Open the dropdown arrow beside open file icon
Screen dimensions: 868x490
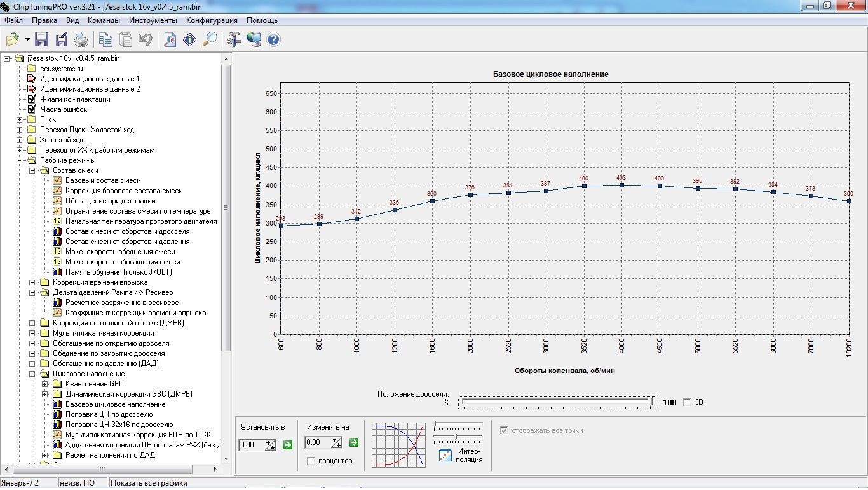(27, 40)
